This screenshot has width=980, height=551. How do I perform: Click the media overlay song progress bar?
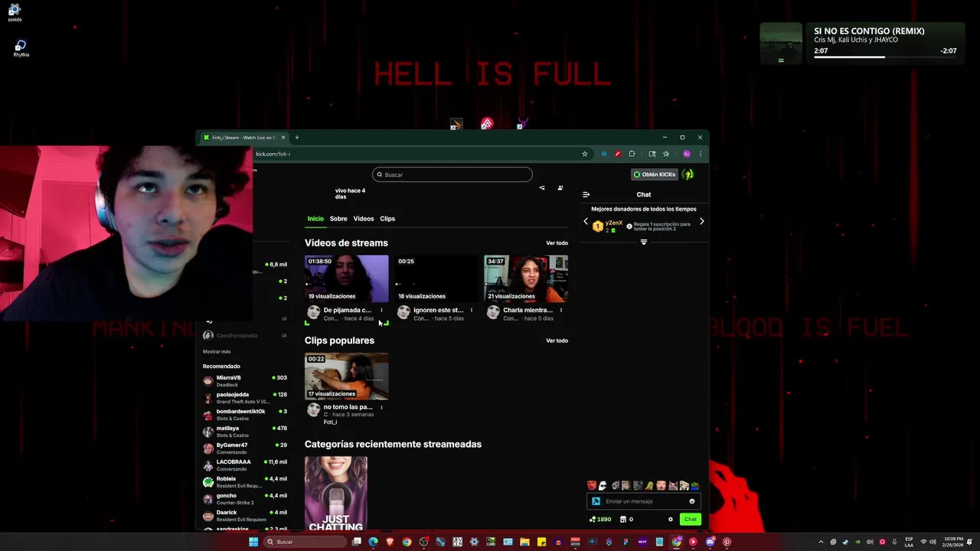point(885,57)
